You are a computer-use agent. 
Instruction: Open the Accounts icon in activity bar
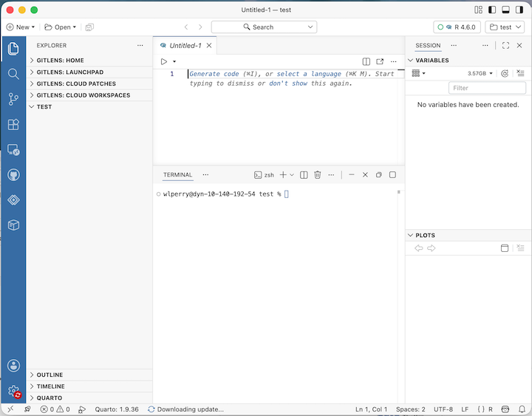tap(13, 366)
